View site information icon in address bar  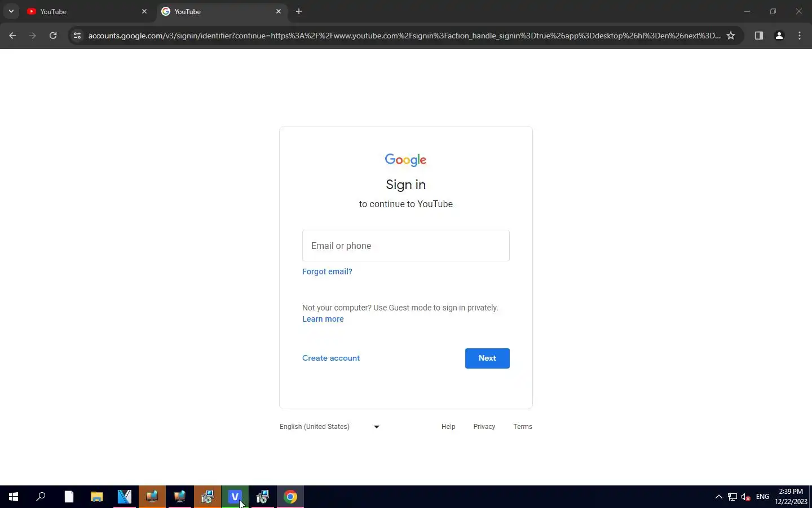(77, 36)
